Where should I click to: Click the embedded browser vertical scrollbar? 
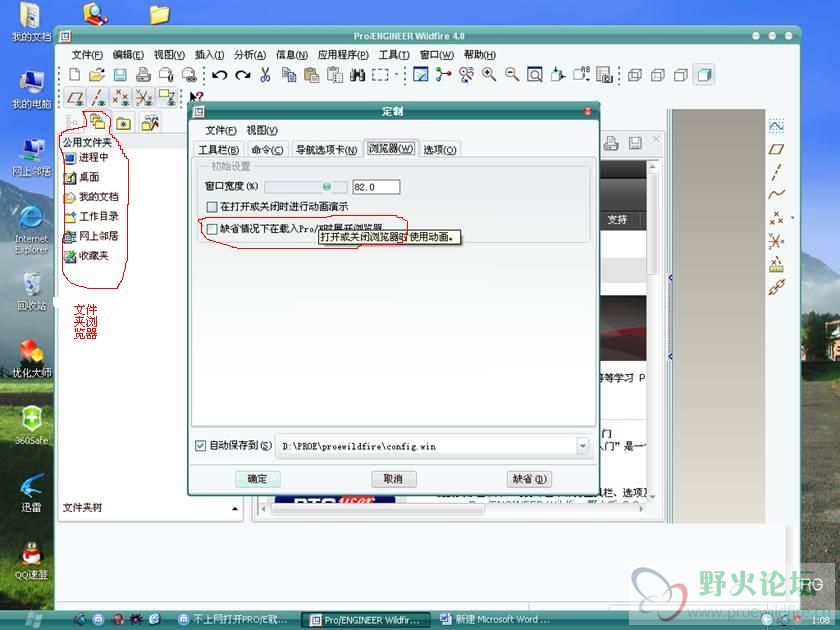point(652,332)
